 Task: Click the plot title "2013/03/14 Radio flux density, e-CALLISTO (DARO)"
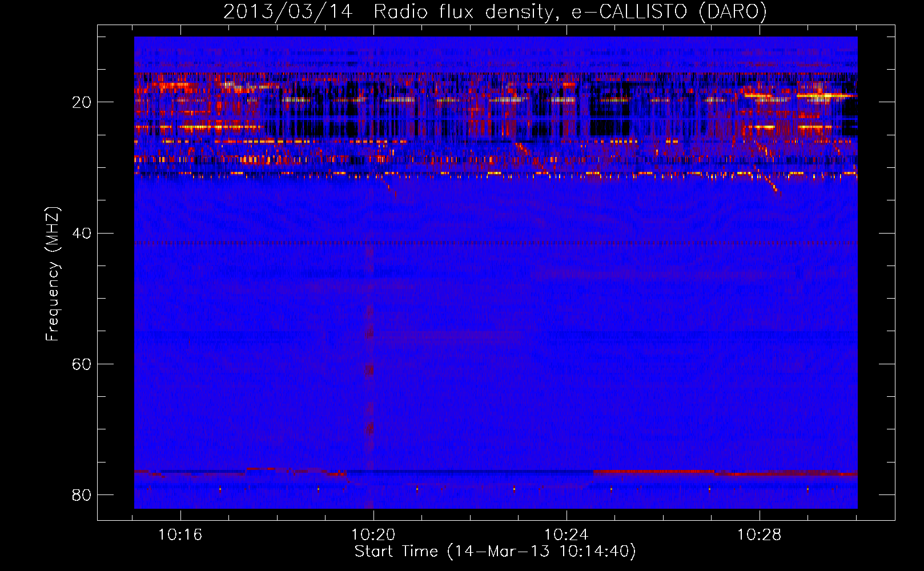click(495, 11)
